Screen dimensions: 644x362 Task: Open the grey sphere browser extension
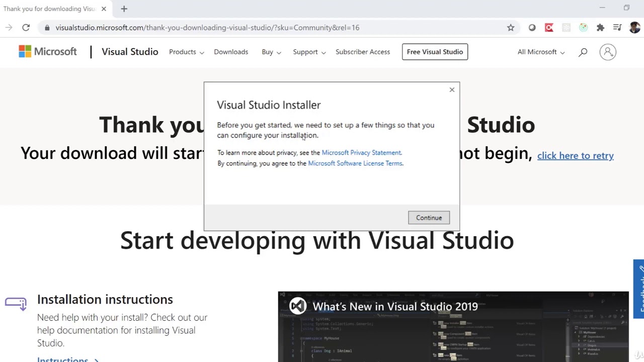tap(532, 28)
